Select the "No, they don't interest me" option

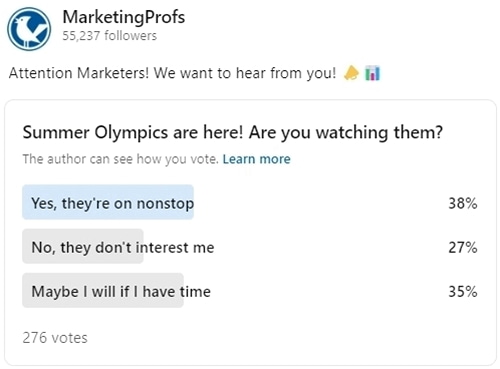click(250, 246)
